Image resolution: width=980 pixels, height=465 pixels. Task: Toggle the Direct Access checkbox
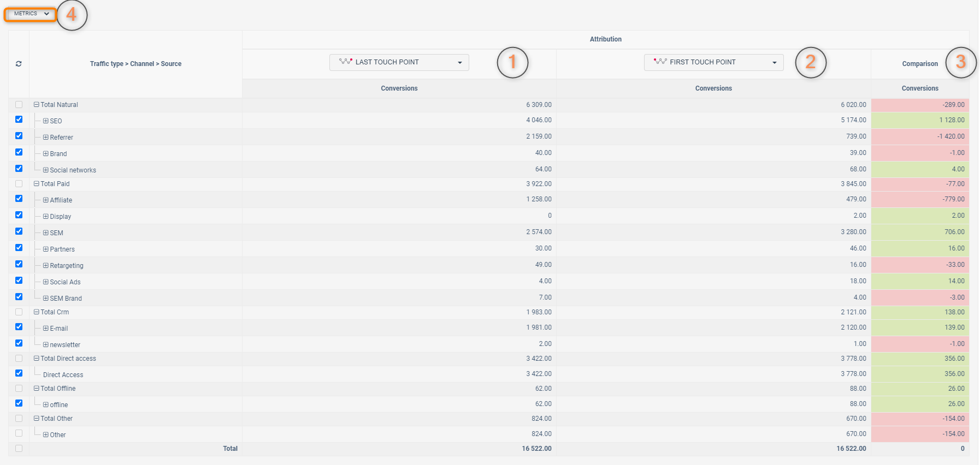pos(19,373)
